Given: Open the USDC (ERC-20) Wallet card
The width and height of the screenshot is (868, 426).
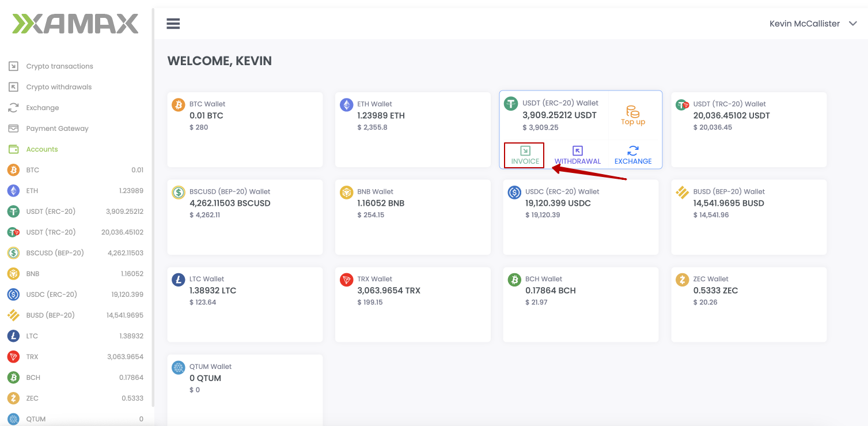Looking at the screenshot, I should (581, 217).
